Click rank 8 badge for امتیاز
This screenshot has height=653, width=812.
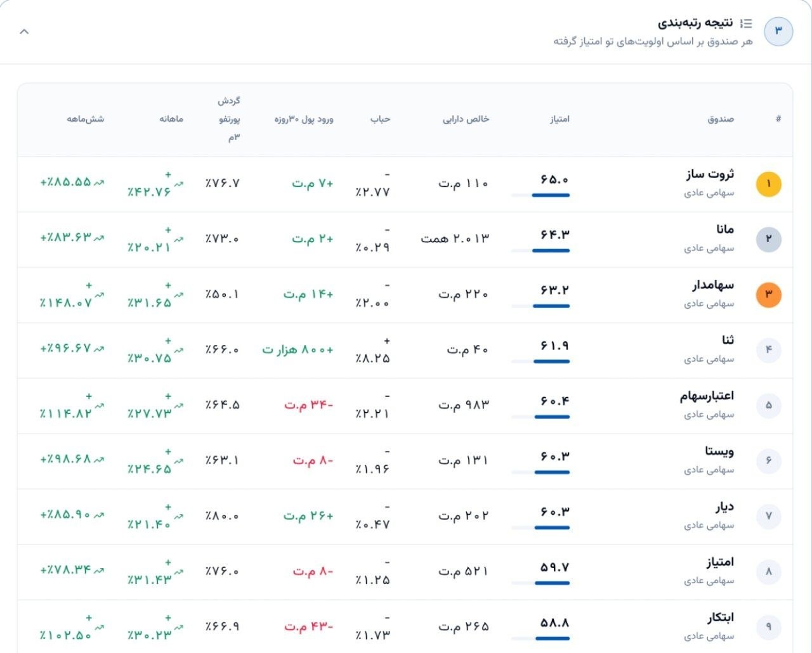point(768,571)
